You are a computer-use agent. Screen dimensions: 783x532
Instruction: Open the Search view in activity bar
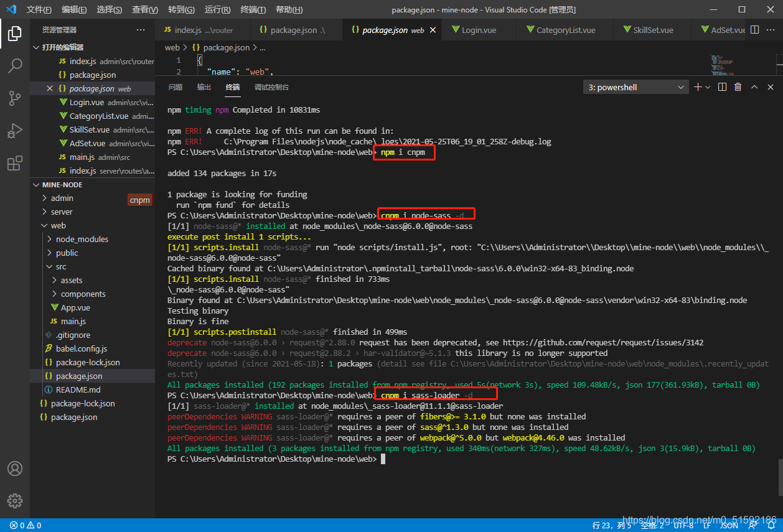[x=15, y=65]
